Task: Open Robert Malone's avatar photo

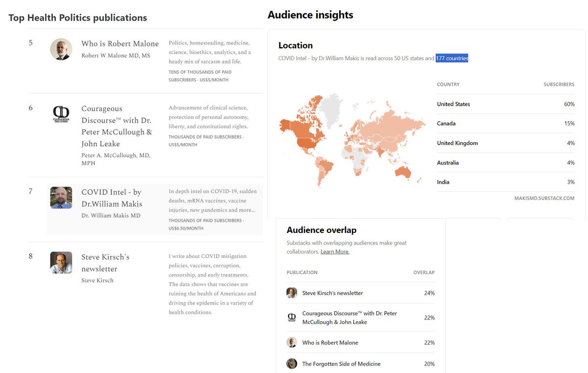Action: [x=61, y=49]
